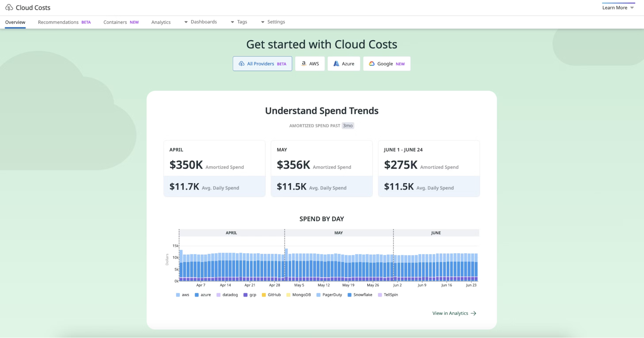Click the $356K amortized spend value
The image size is (644, 338).
293,165
